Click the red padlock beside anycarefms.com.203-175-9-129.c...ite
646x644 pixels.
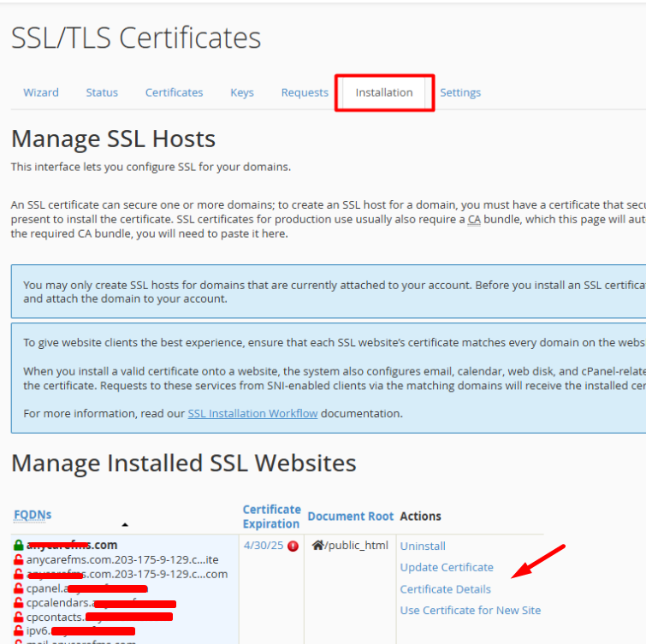pos(19,559)
